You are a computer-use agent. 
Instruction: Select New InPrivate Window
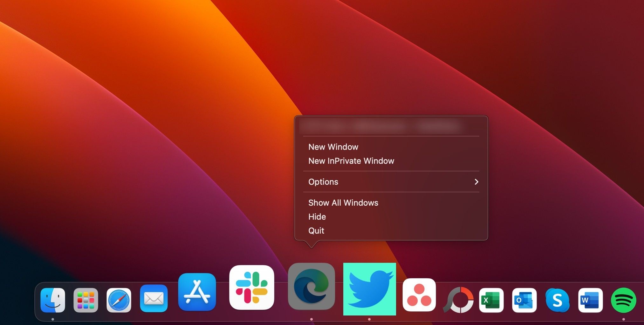pos(391,161)
